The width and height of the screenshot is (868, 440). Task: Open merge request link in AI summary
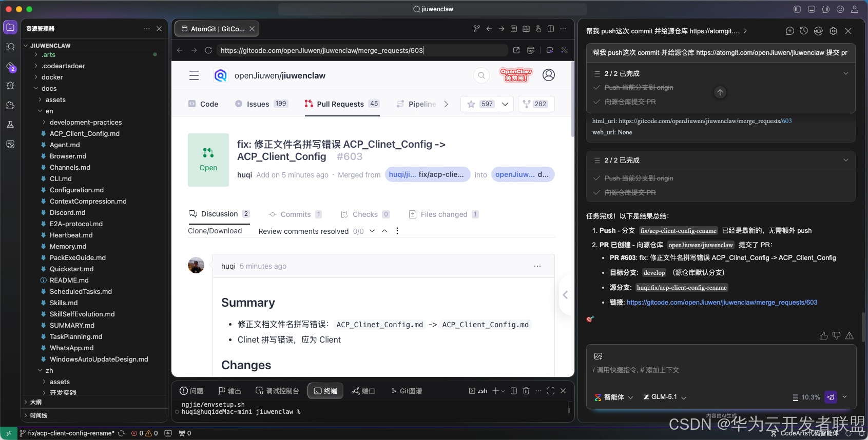coord(722,303)
